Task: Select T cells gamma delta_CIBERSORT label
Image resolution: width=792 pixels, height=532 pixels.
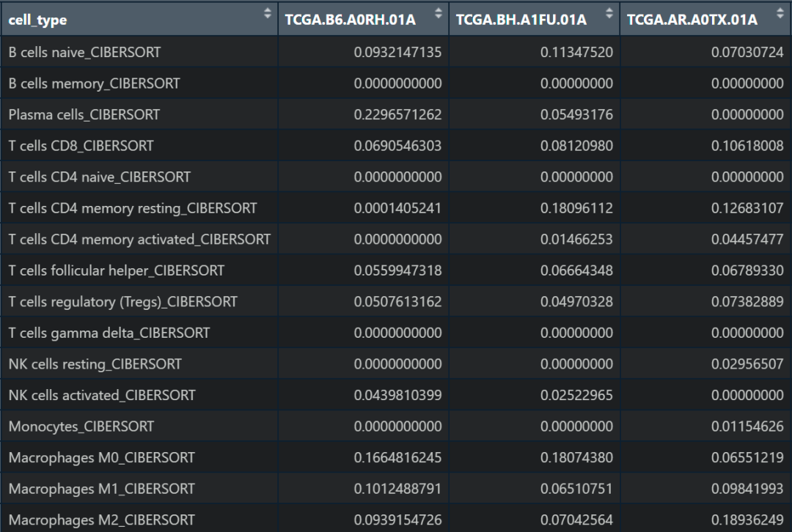Action: (x=109, y=333)
